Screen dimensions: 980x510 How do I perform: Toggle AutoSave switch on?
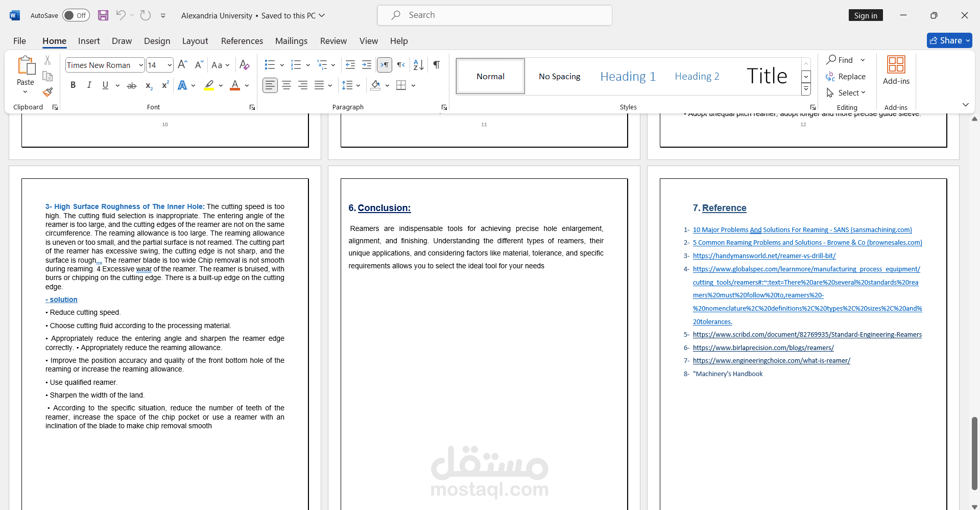(x=76, y=15)
